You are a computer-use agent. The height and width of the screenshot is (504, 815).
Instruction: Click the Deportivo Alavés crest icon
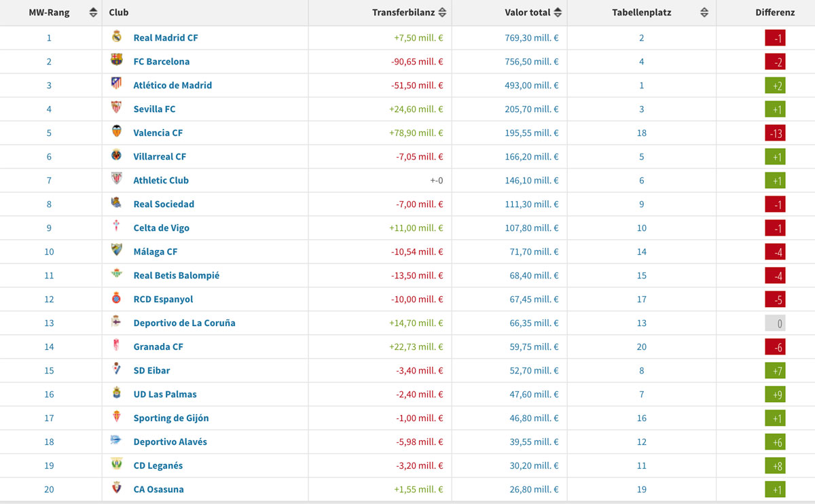tap(117, 441)
